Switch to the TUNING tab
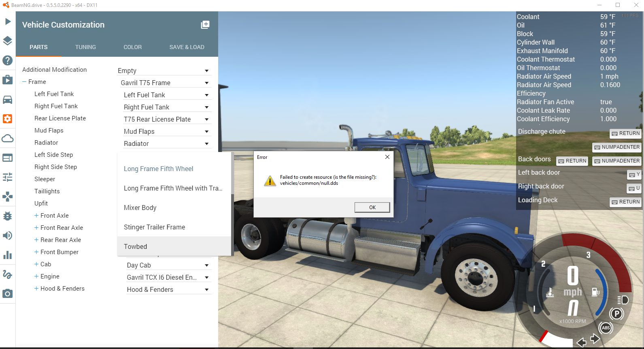Image resolution: width=644 pixels, height=349 pixels. [85, 47]
